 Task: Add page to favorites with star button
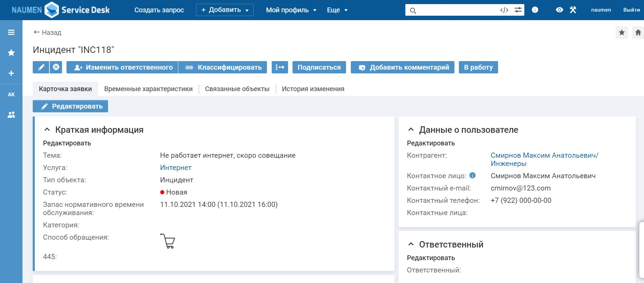click(621, 32)
